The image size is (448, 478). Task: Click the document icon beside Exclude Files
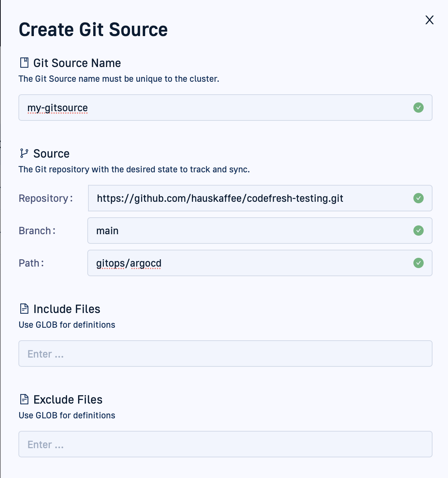tap(24, 399)
